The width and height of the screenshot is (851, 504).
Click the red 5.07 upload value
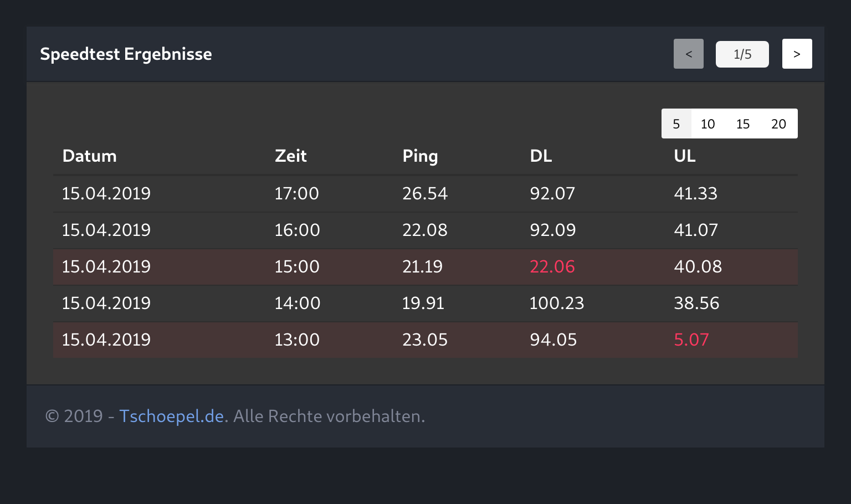(x=691, y=340)
